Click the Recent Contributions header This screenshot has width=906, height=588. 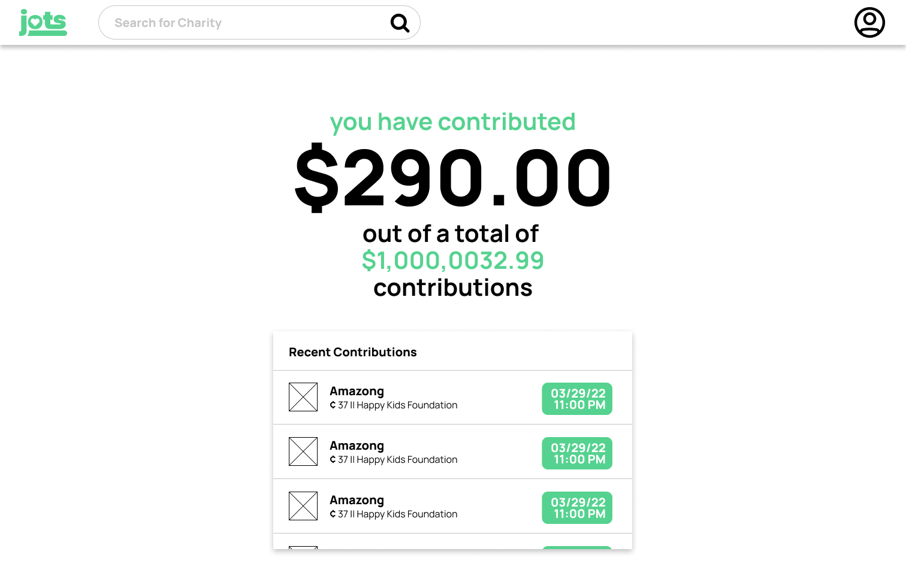(x=352, y=352)
